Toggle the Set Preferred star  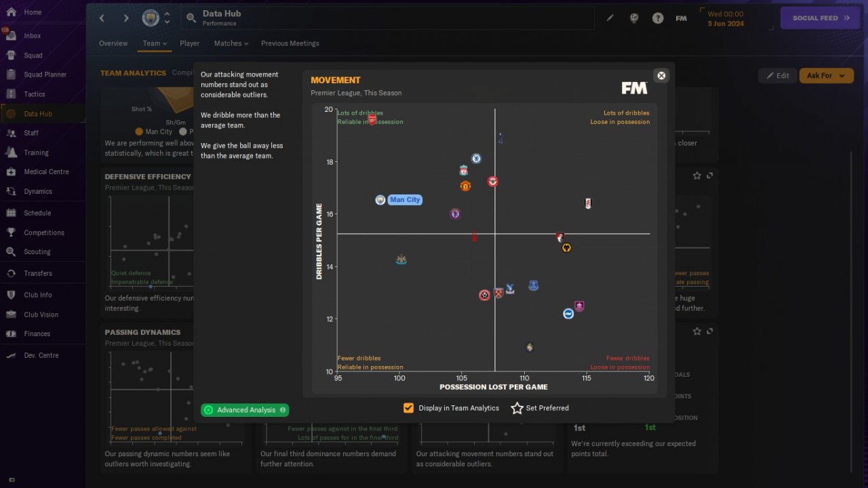(517, 408)
